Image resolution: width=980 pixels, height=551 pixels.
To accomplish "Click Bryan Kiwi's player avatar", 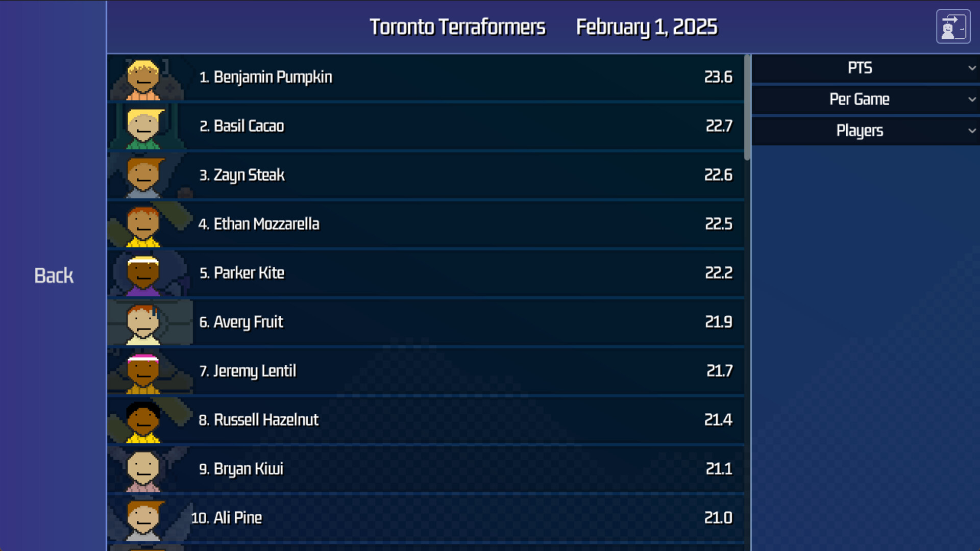I will pos(143,470).
